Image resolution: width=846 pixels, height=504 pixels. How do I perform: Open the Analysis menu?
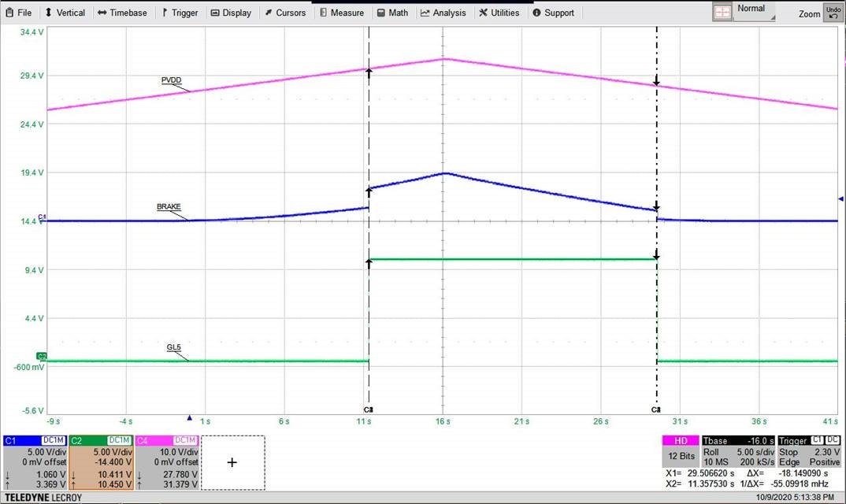[443, 12]
